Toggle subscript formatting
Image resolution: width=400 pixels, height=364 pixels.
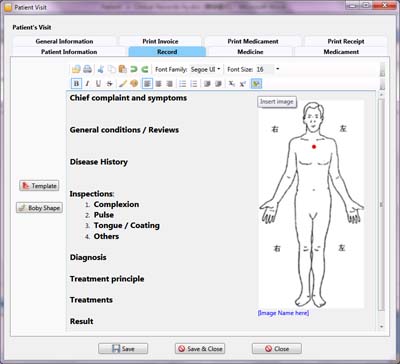[231, 84]
